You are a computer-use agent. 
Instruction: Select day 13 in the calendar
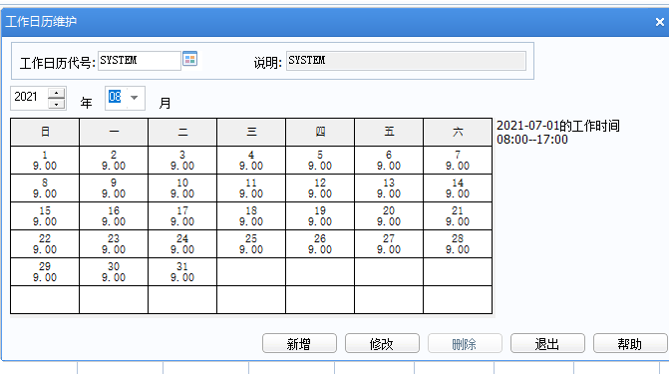(x=389, y=188)
